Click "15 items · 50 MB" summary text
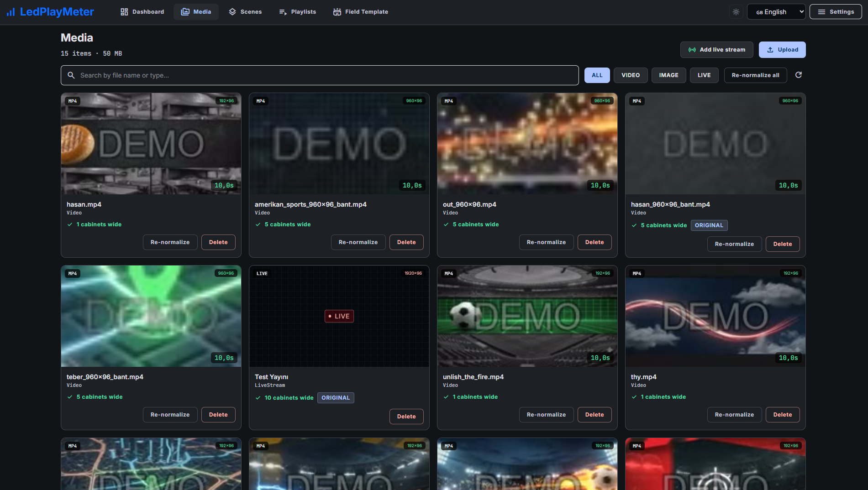868x490 pixels. [x=91, y=53]
